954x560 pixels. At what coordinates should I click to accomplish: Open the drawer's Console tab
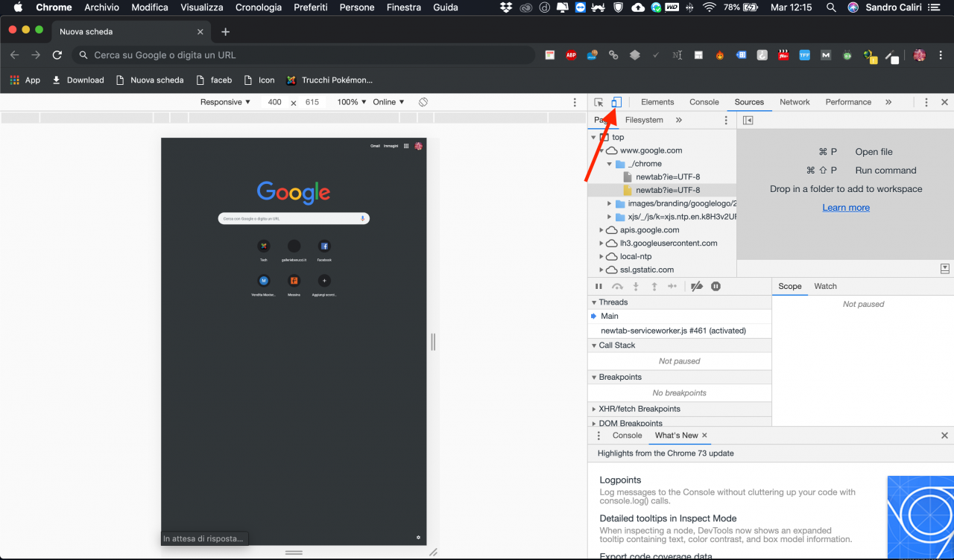(627, 436)
